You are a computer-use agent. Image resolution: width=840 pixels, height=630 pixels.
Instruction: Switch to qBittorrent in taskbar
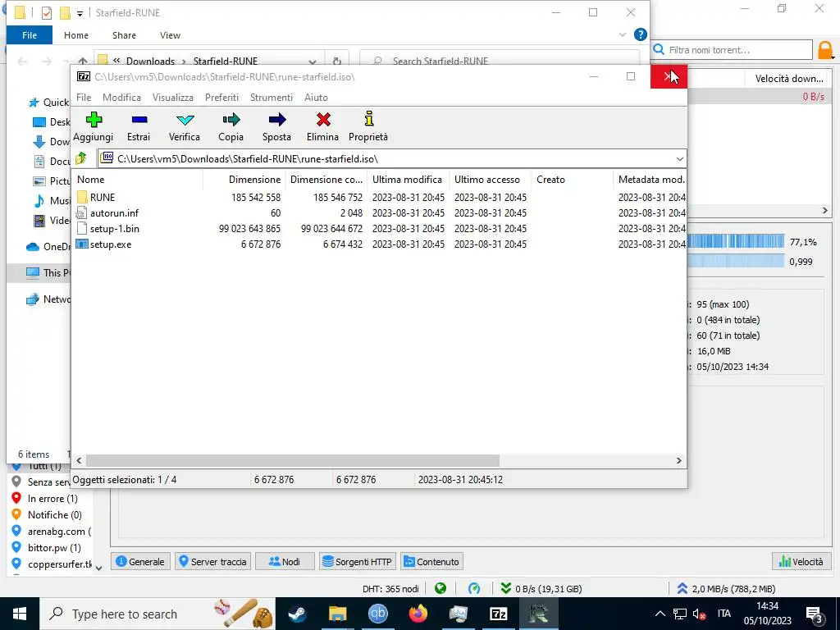(x=377, y=614)
